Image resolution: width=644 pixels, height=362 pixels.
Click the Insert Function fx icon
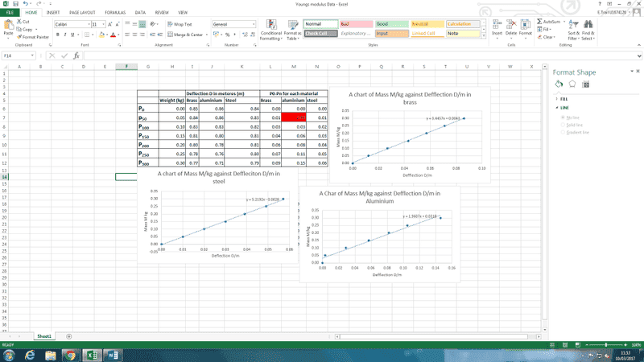(76, 56)
